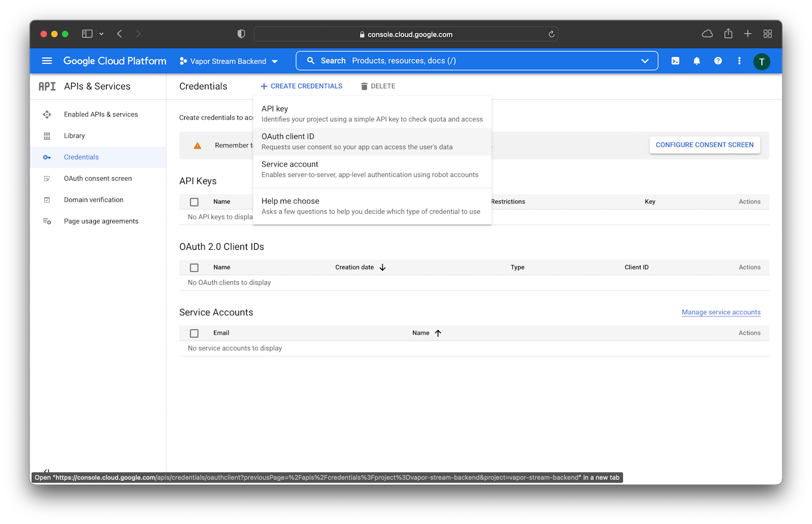812x524 pixels.
Task: Expand the search bar options chevron
Action: (645, 60)
